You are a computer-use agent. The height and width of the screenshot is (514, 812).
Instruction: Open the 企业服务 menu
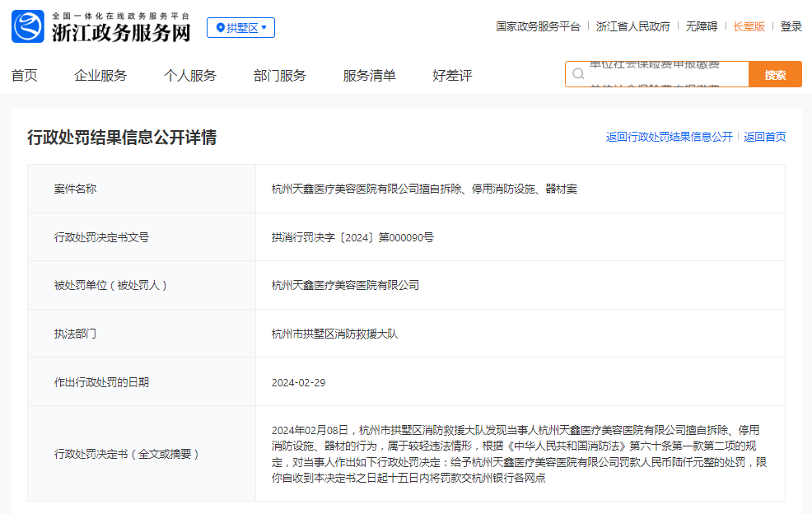(100, 76)
